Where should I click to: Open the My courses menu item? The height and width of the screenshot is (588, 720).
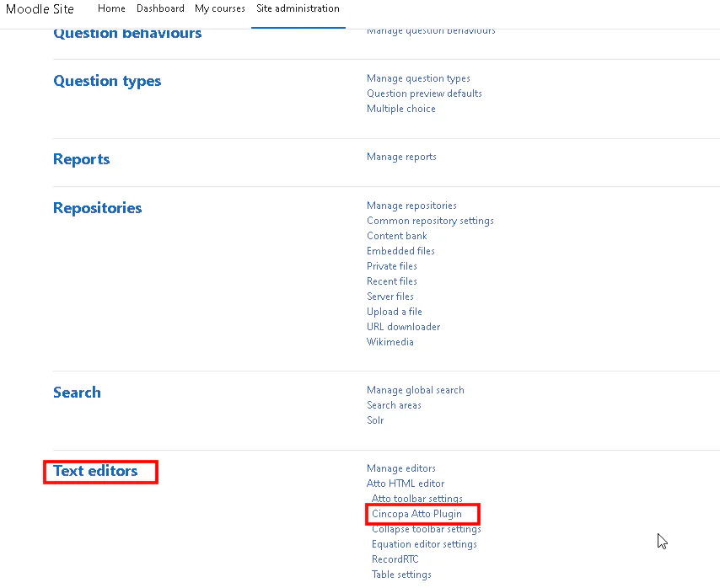220,8
